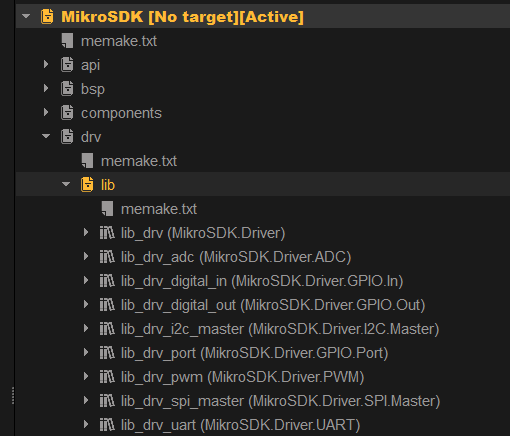Screen dimensions: 510x436
Task: Expand the api folder arrow
Action: pyautogui.click(x=46, y=64)
